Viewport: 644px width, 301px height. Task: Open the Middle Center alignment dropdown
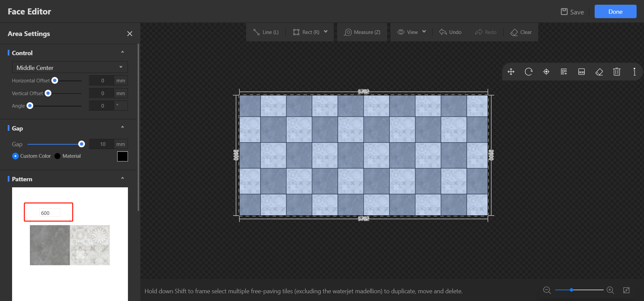(x=70, y=68)
